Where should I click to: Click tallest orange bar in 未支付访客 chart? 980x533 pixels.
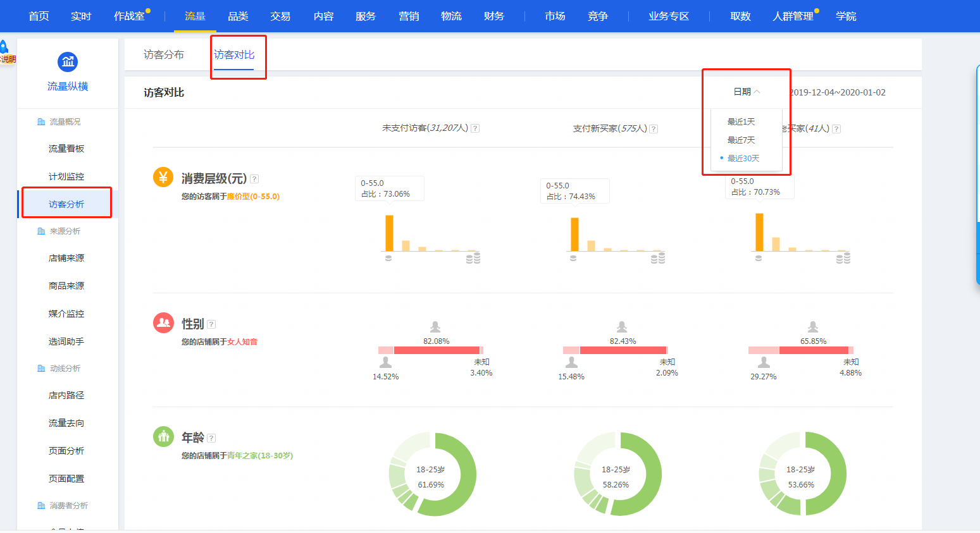pyautogui.click(x=389, y=233)
